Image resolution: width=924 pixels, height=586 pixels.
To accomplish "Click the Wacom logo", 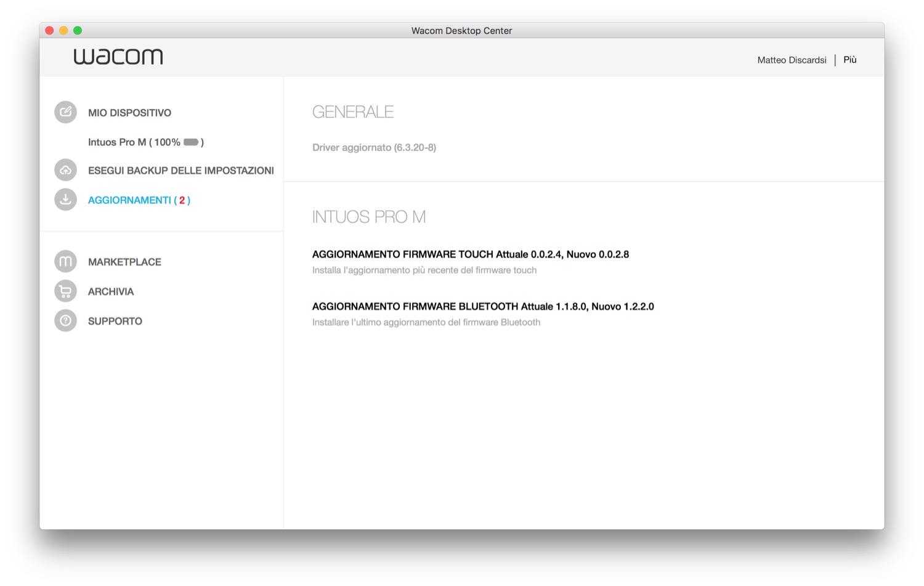I will pos(118,57).
